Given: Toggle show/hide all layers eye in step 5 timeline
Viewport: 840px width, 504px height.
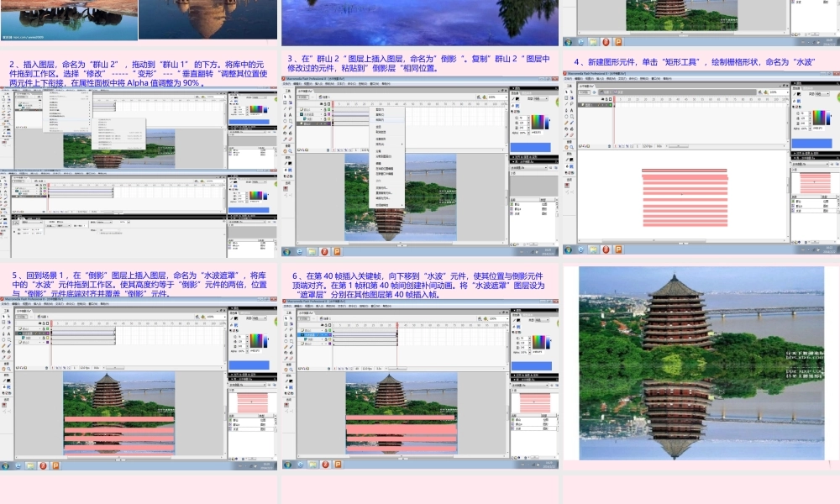Looking at the screenshot, I should (x=40, y=323).
